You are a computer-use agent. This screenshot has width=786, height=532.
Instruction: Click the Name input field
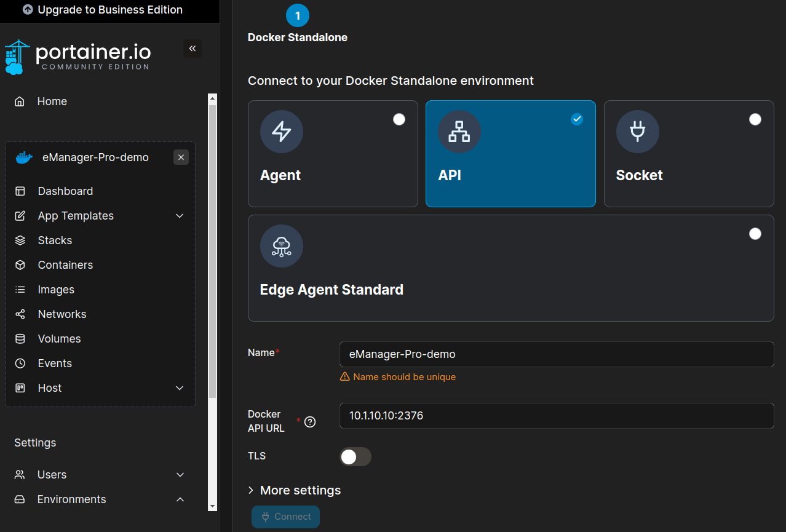pyautogui.click(x=556, y=354)
